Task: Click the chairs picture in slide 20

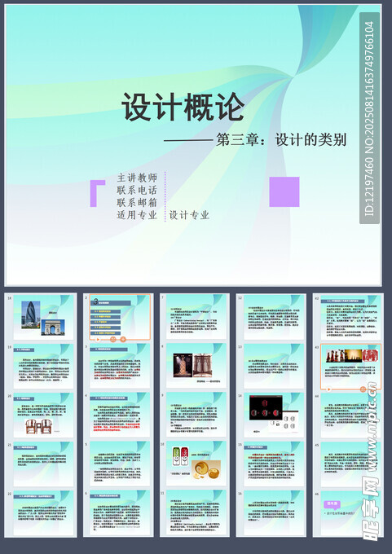Action: 38,426
